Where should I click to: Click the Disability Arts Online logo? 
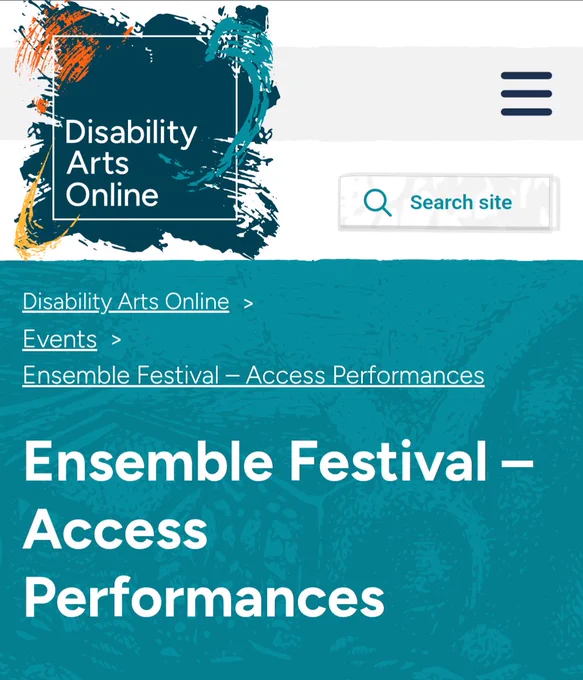tap(147, 130)
